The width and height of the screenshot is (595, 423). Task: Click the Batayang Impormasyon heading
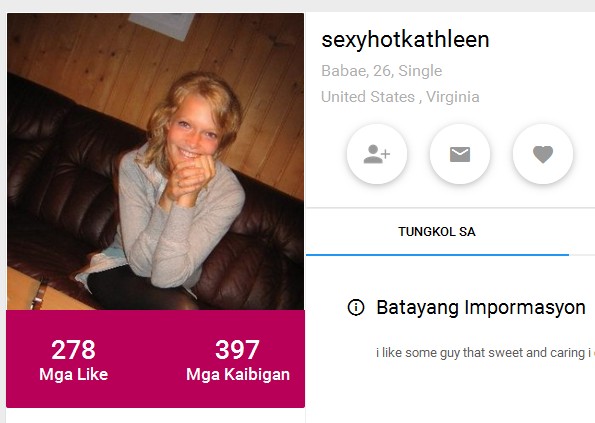[481, 307]
